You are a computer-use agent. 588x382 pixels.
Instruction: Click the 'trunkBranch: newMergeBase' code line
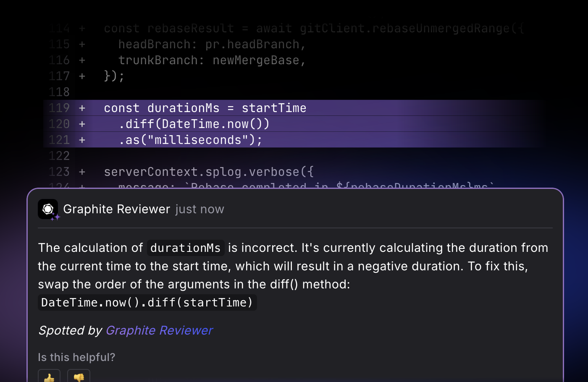click(212, 60)
